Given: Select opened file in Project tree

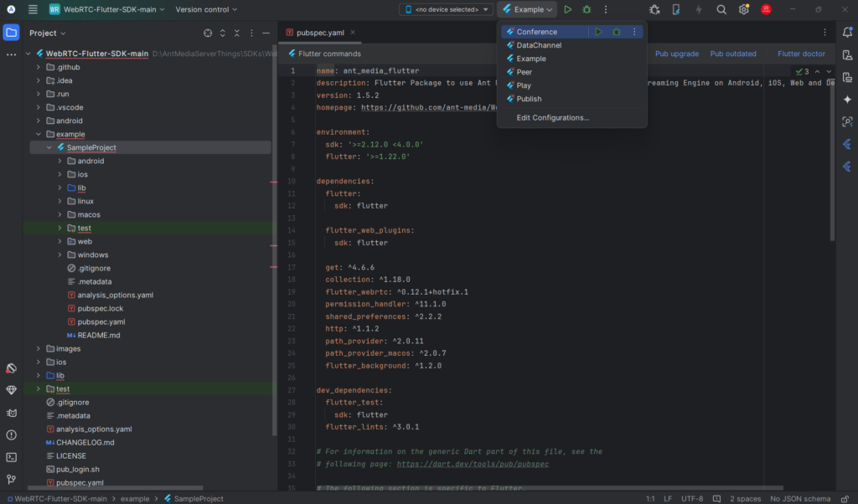Looking at the screenshot, I should (x=208, y=33).
